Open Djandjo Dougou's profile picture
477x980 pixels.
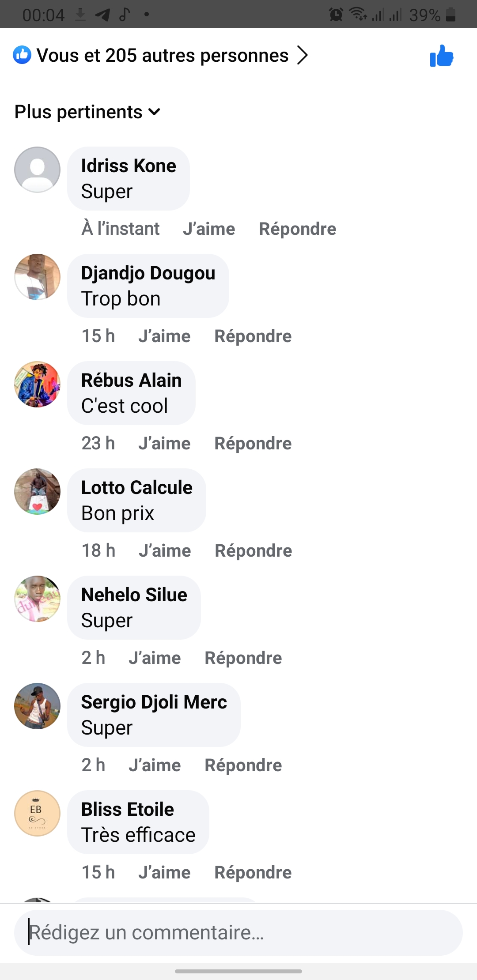pyautogui.click(x=38, y=277)
